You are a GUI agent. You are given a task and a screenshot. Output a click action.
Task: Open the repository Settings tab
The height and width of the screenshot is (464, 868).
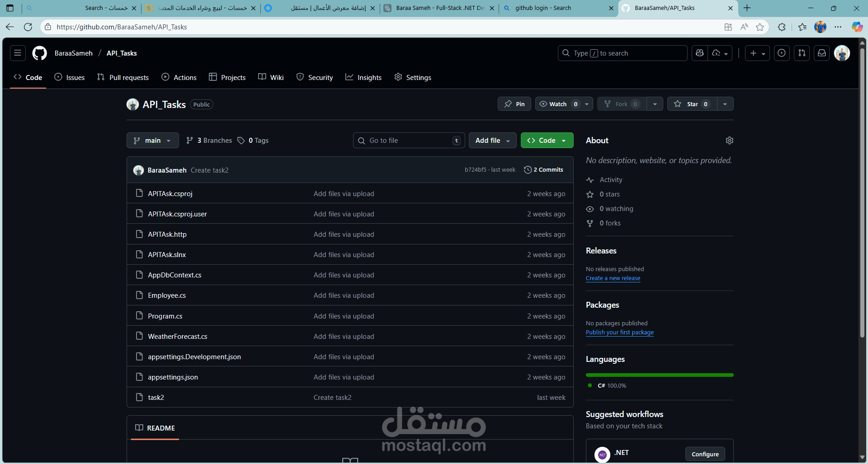pos(413,77)
